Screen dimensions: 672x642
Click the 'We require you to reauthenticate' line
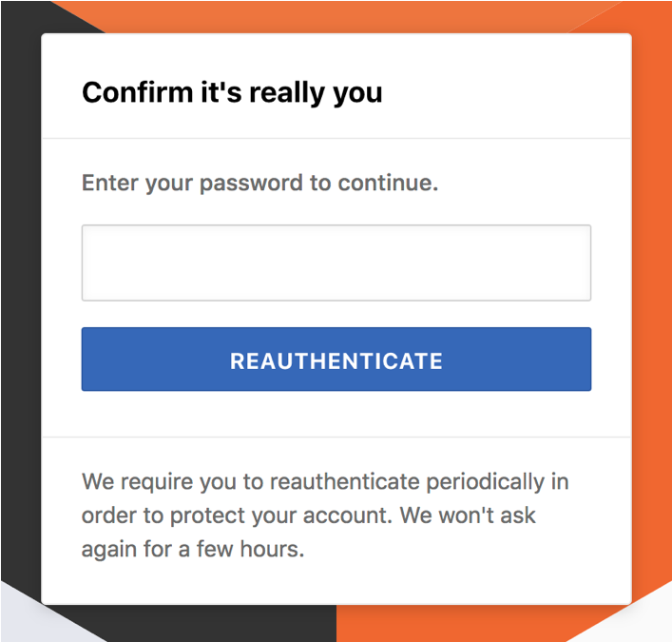pyautogui.click(x=325, y=482)
